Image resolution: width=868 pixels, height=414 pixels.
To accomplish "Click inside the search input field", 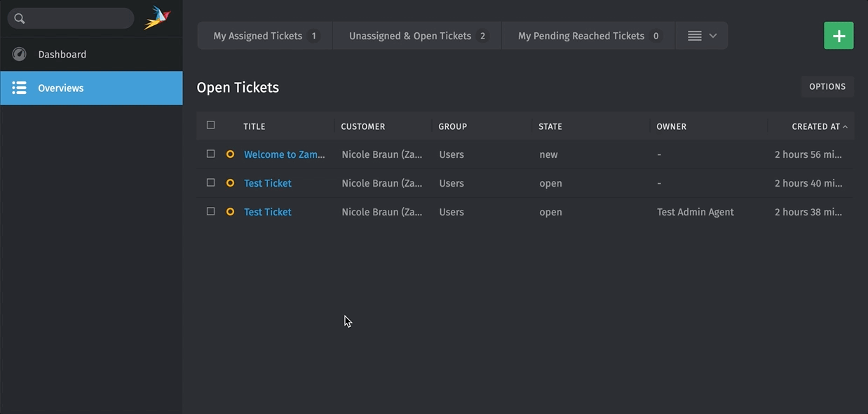I will (77, 18).
